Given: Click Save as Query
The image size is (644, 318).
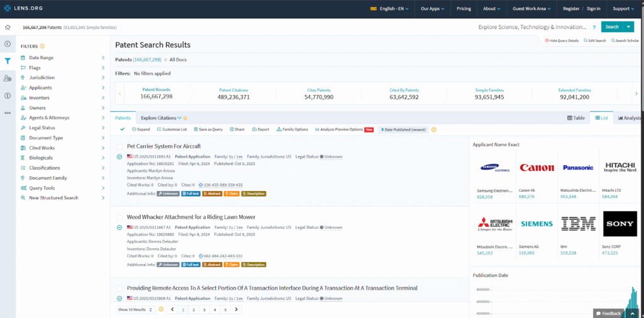Looking at the screenshot, I should (x=208, y=129).
